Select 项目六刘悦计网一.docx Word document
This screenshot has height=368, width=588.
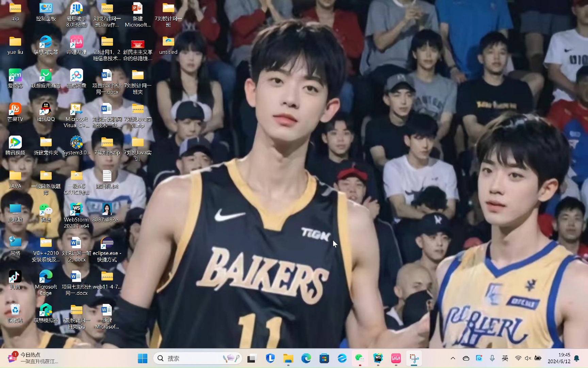click(107, 82)
